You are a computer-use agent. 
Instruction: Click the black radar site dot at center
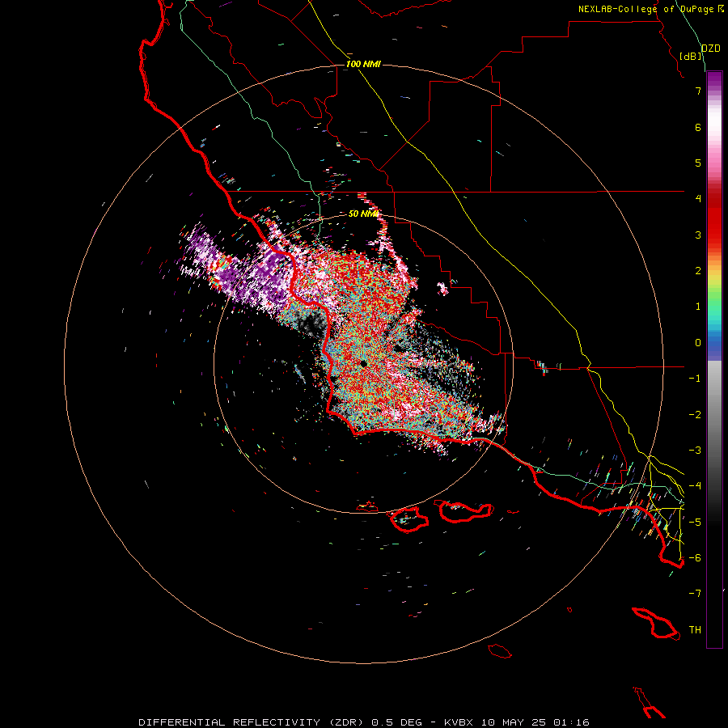pos(363,363)
